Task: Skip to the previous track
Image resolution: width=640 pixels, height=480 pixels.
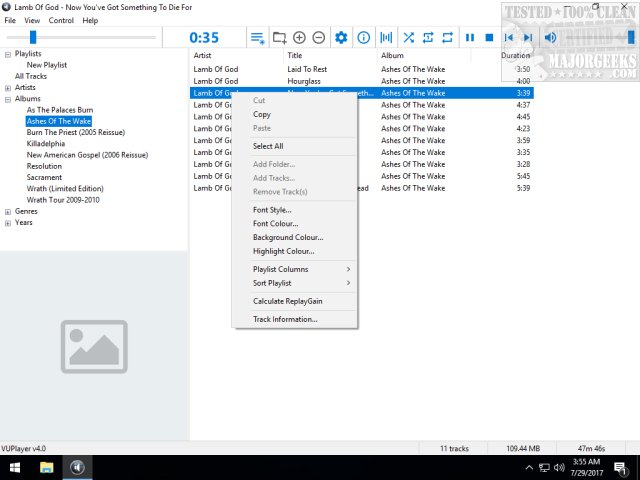Action: tap(509, 37)
